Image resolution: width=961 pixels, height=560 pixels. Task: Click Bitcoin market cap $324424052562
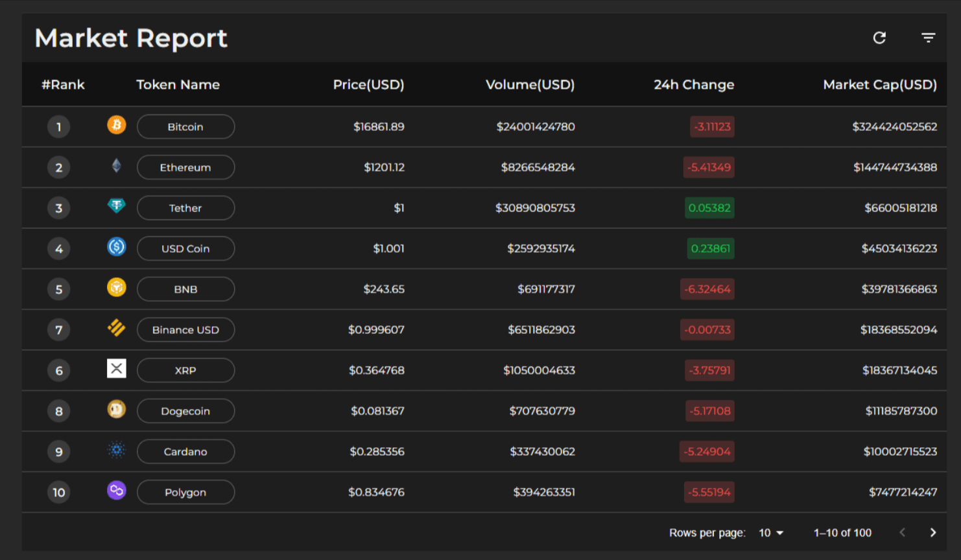895,127
